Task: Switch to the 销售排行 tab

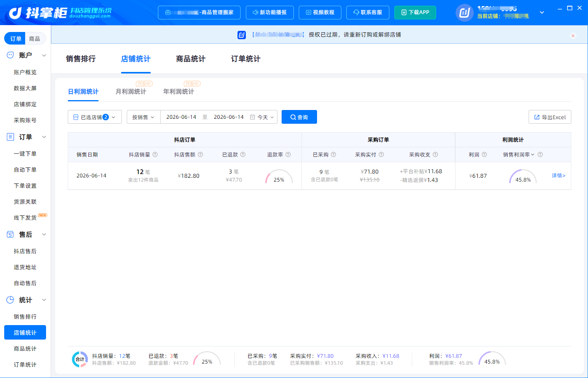Action: [81, 59]
